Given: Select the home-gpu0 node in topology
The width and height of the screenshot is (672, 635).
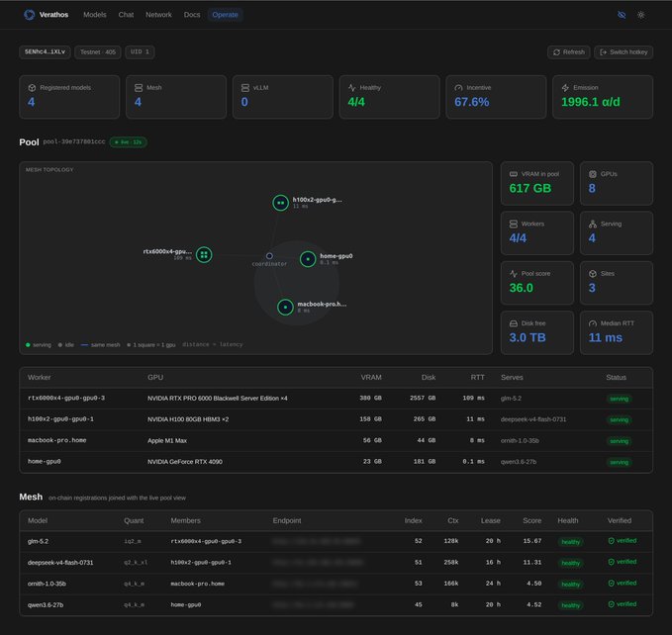Looking at the screenshot, I should (x=308, y=259).
